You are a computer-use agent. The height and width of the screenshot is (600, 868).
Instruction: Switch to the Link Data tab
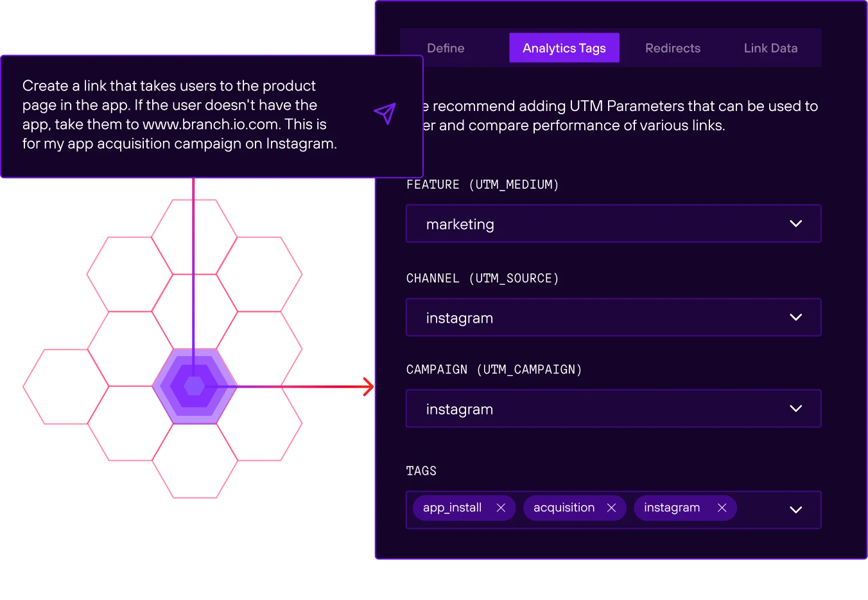click(x=770, y=47)
